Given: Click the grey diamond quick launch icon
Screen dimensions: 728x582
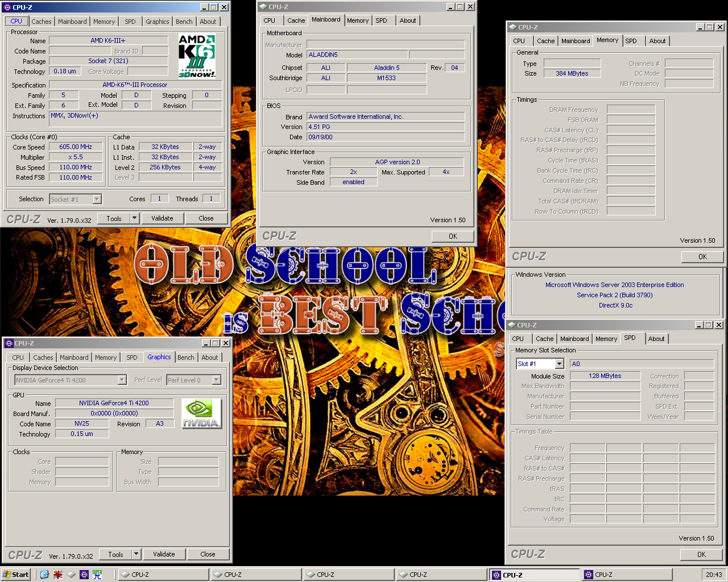Looking at the screenshot, I should 71,575.
